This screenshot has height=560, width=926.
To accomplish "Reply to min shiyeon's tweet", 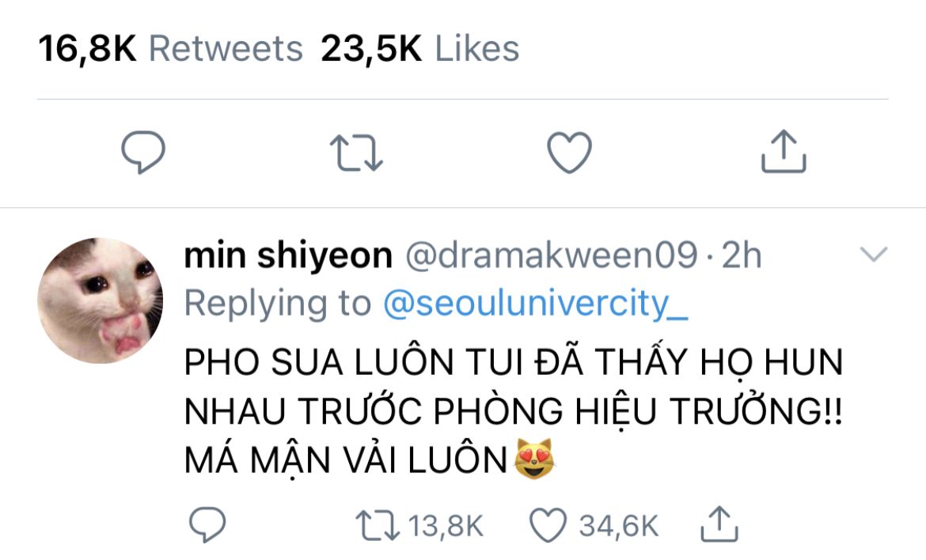I will click(x=207, y=524).
